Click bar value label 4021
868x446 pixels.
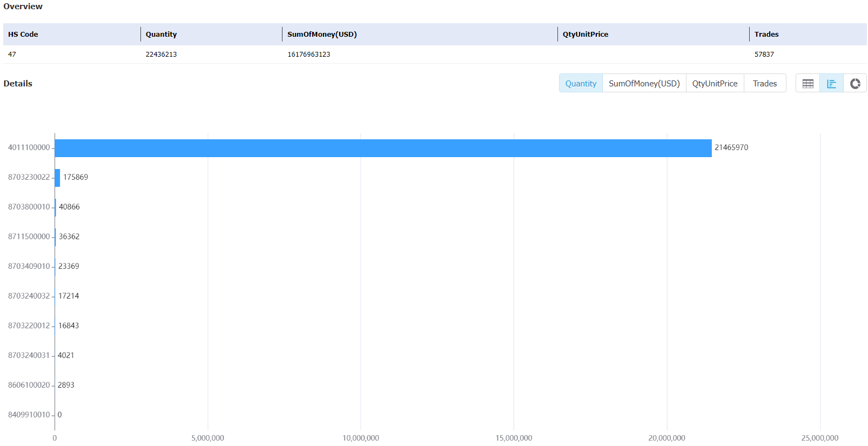pyautogui.click(x=66, y=355)
